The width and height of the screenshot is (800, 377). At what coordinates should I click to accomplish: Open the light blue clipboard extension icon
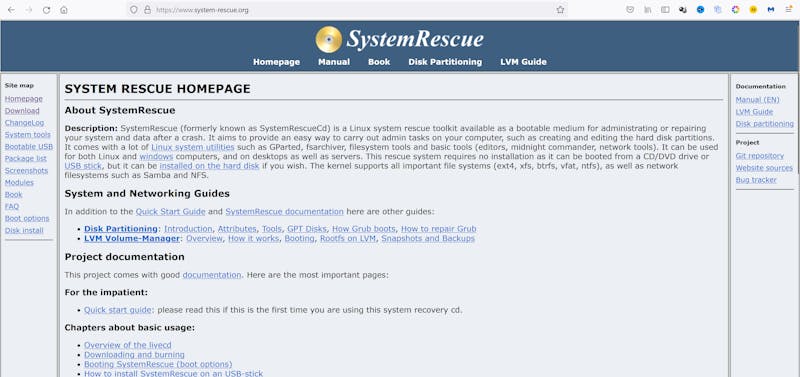[x=718, y=10]
